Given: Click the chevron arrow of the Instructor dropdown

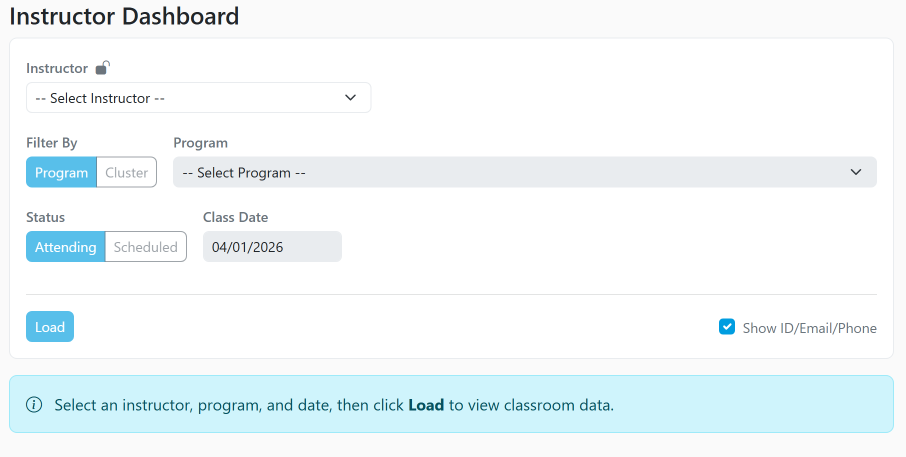Looking at the screenshot, I should point(350,98).
